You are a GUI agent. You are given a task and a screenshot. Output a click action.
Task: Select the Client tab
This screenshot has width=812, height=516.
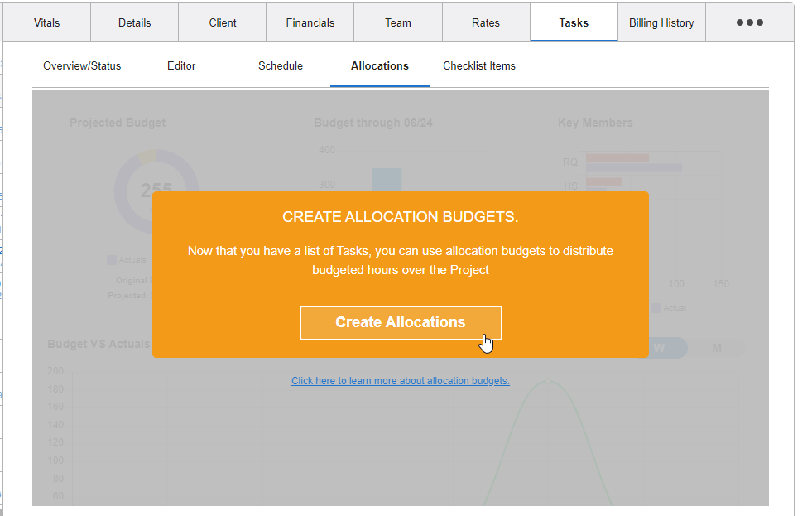[221, 22]
